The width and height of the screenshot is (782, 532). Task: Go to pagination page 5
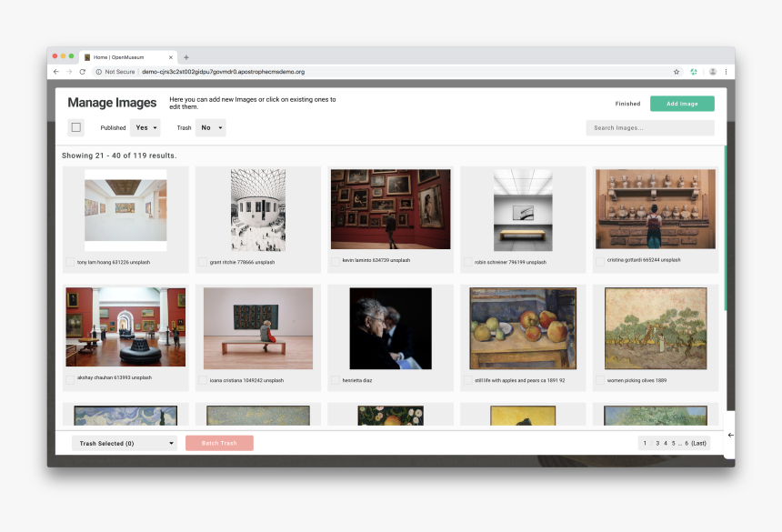coord(673,443)
